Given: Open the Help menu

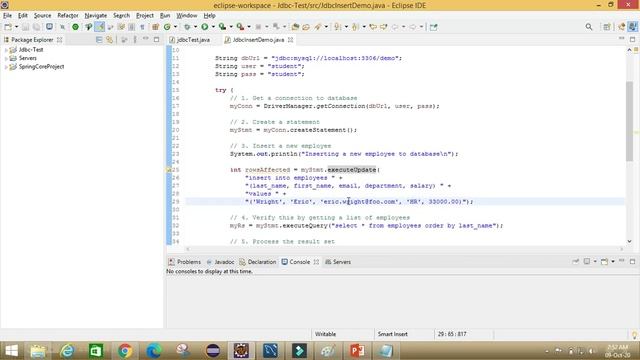Looking at the screenshot, I should (209, 16).
